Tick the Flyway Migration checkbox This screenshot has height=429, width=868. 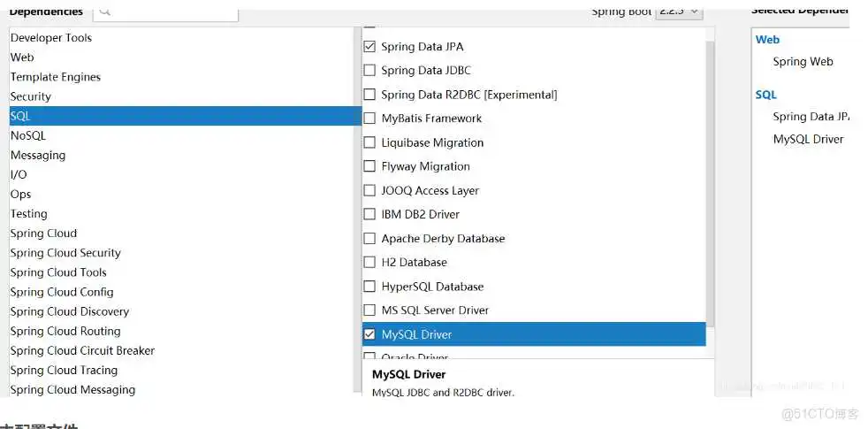coord(369,166)
